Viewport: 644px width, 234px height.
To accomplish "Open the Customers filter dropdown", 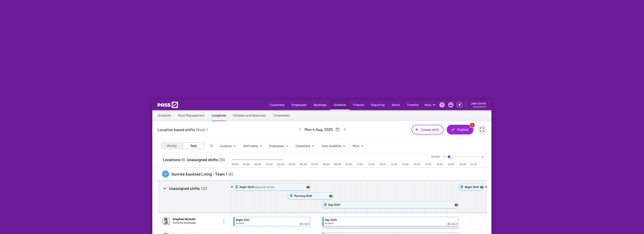I will [x=305, y=146].
